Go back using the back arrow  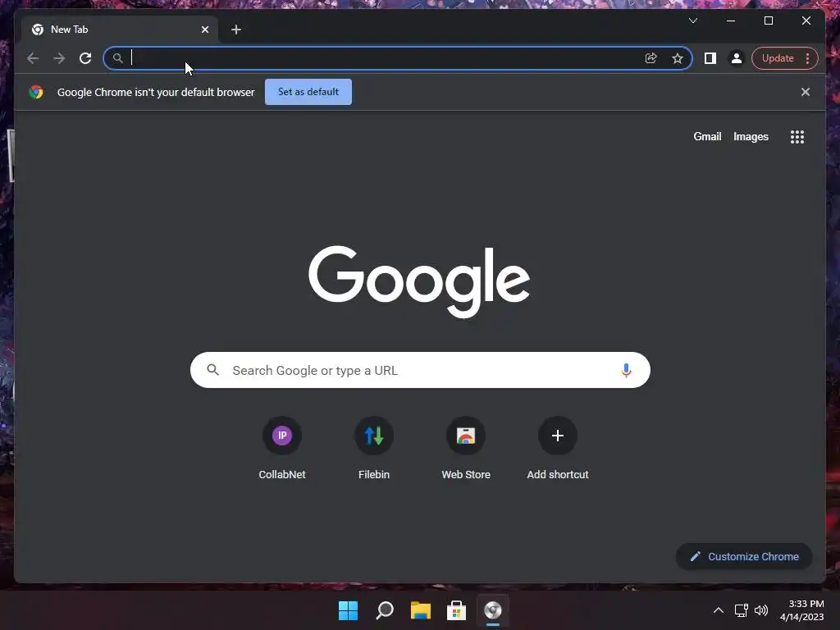(x=33, y=58)
